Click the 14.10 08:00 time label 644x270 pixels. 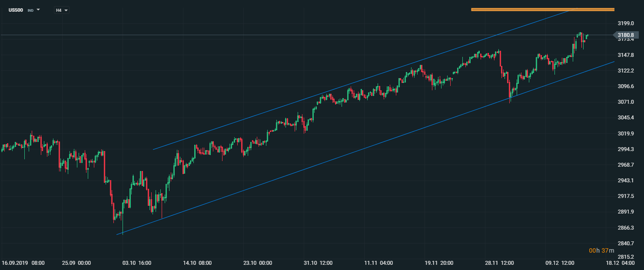pos(197,263)
